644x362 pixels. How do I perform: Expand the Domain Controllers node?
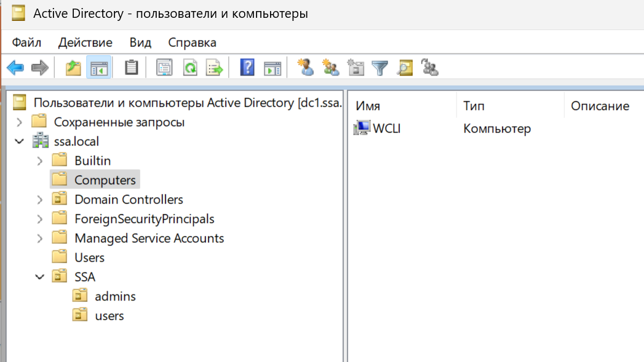[x=40, y=200]
